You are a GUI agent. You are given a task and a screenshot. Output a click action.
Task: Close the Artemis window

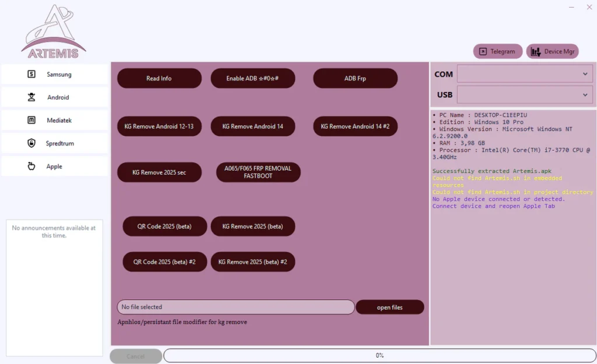point(589,7)
